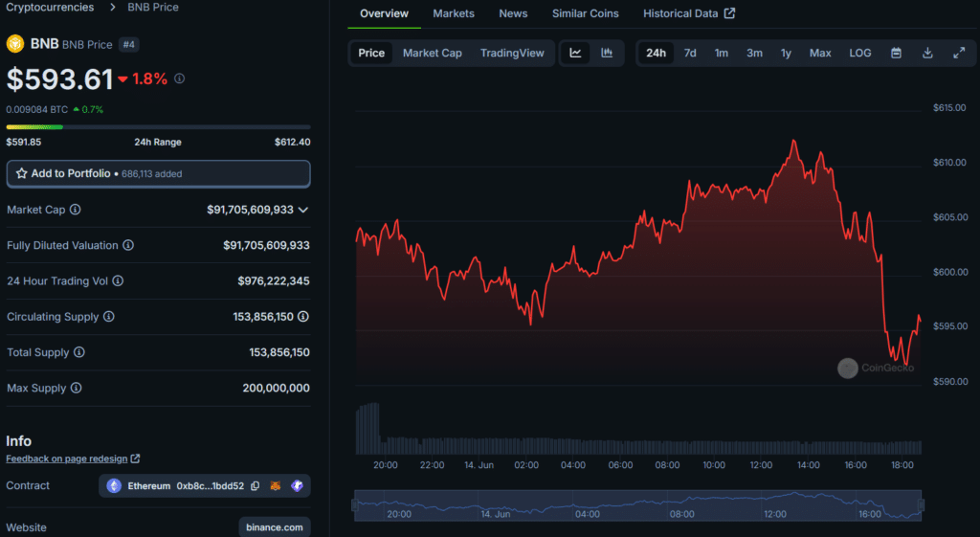
Task: Click the external link icon next to Historical Data
Action: [x=729, y=13]
